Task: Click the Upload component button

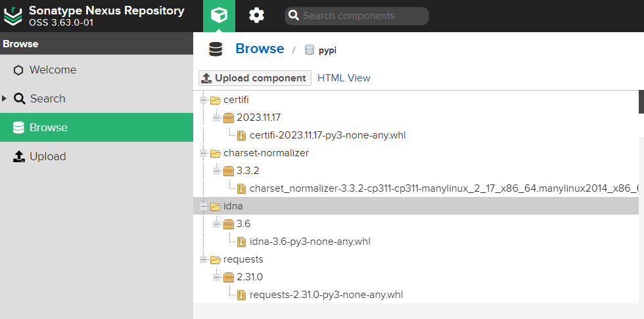Action: (255, 78)
